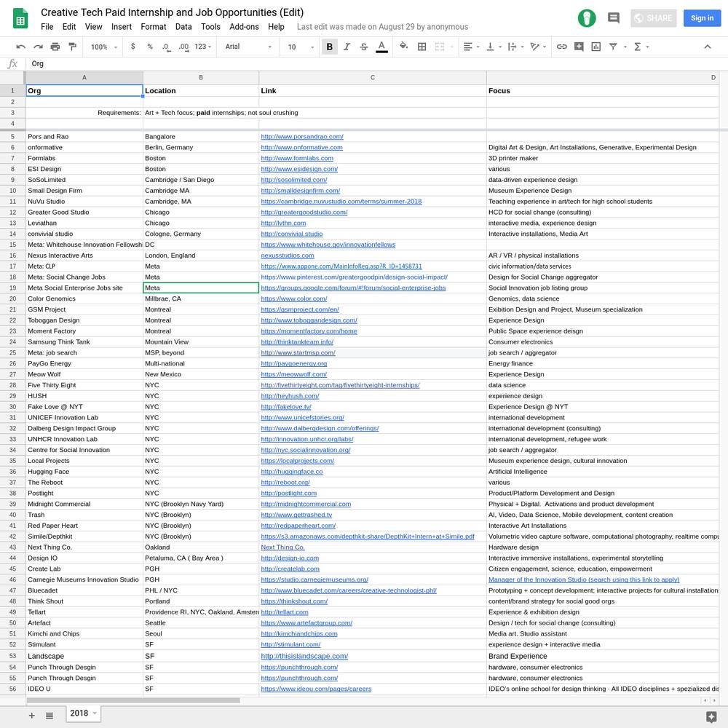Click the SHARE button
This screenshot has width=728, height=728.
click(653, 18)
